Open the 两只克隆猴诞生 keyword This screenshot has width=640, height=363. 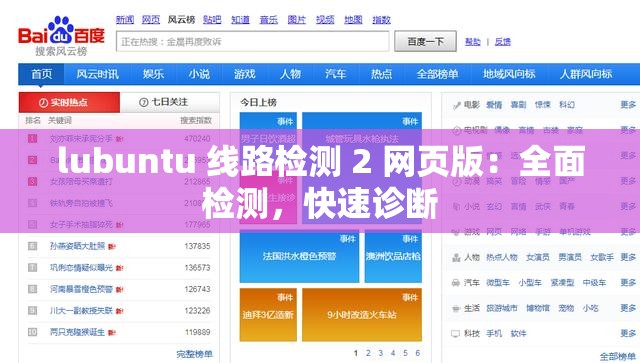pyautogui.click(x=78, y=332)
